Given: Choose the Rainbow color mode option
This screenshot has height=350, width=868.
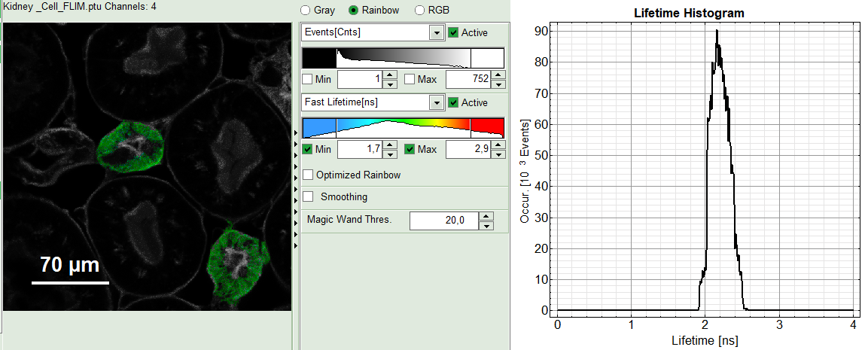Looking at the screenshot, I should click(354, 11).
